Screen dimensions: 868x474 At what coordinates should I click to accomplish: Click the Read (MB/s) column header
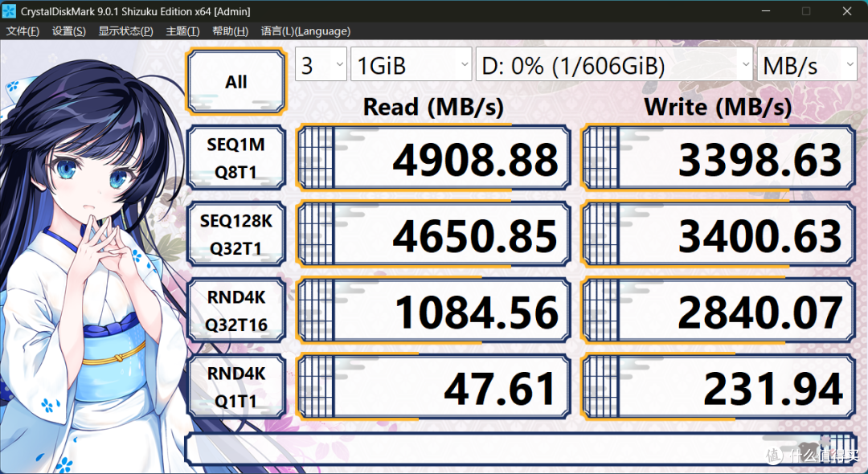coord(433,106)
